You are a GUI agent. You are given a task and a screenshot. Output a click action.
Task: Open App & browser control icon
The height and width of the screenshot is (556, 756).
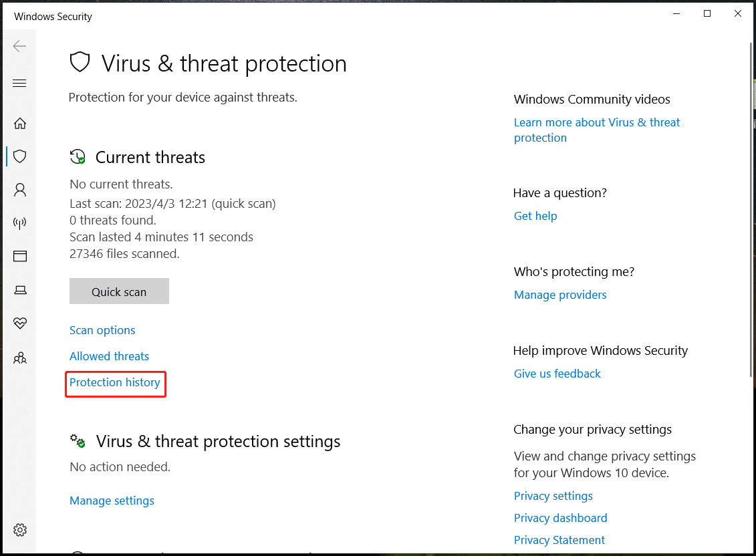pos(20,256)
